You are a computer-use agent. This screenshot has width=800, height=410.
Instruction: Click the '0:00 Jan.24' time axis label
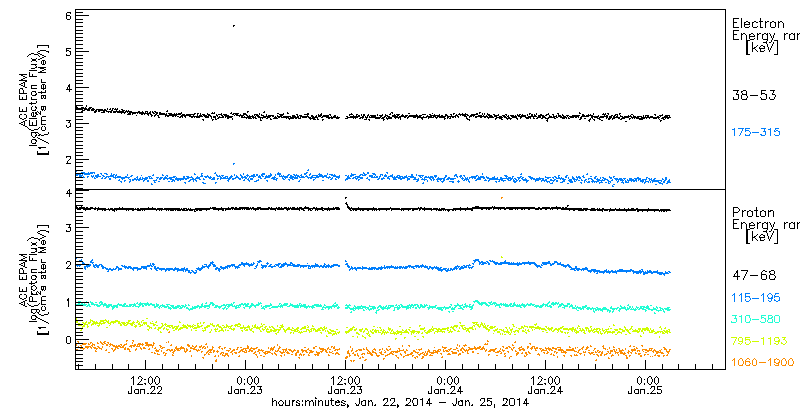point(445,385)
